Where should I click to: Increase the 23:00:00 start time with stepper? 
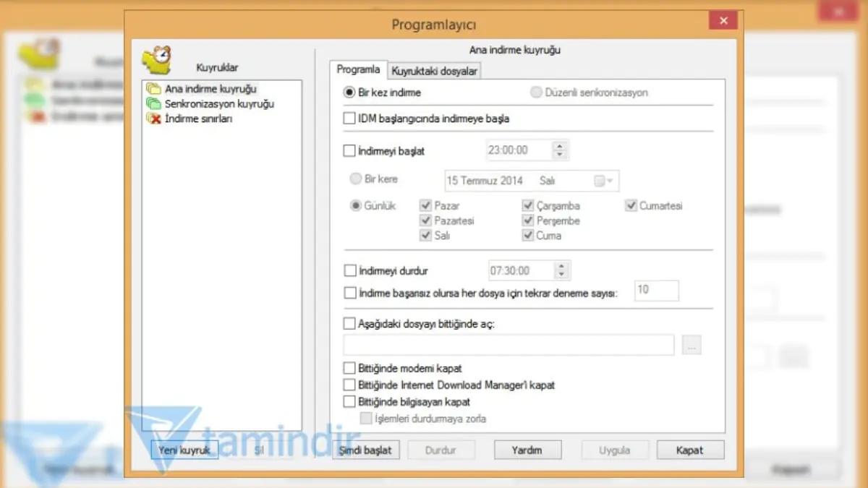(561, 146)
